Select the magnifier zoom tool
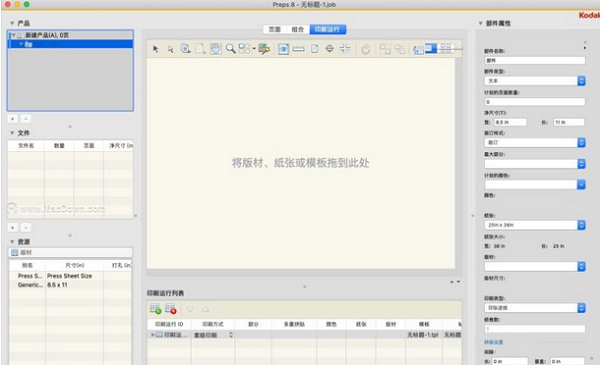This screenshot has width=600, height=365. tap(230, 49)
